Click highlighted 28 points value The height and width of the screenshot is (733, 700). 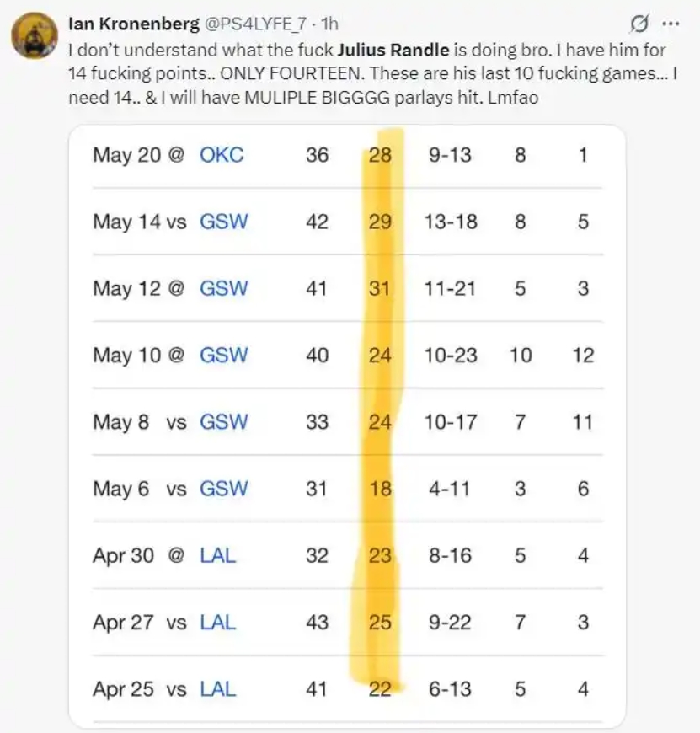coord(380,155)
